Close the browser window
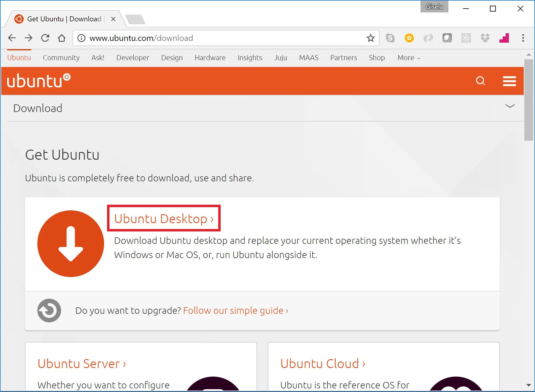 [x=520, y=9]
